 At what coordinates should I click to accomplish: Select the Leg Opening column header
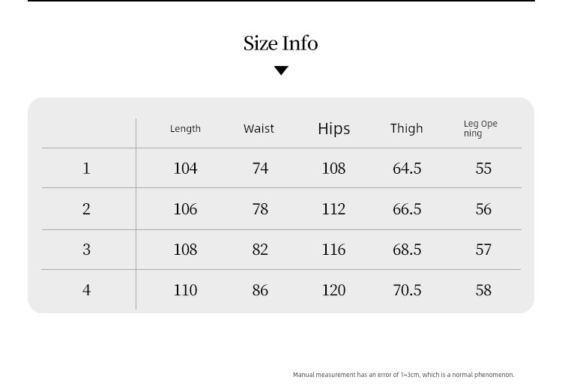click(480, 129)
